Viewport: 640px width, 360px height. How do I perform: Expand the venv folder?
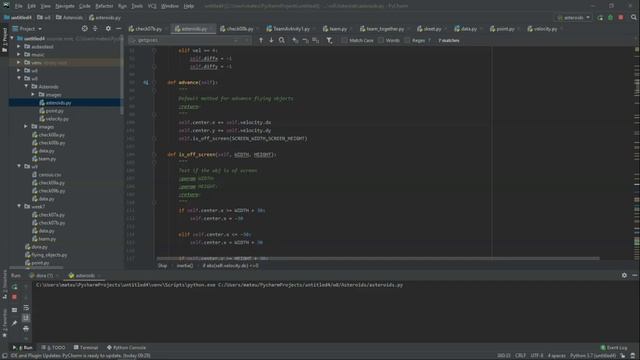[18, 62]
